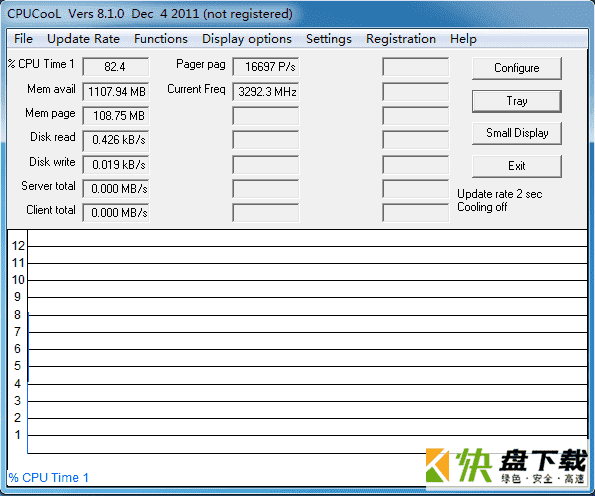Click the 'Current Freq' label
The height and width of the screenshot is (496, 595).
click(x=196, y=89)
